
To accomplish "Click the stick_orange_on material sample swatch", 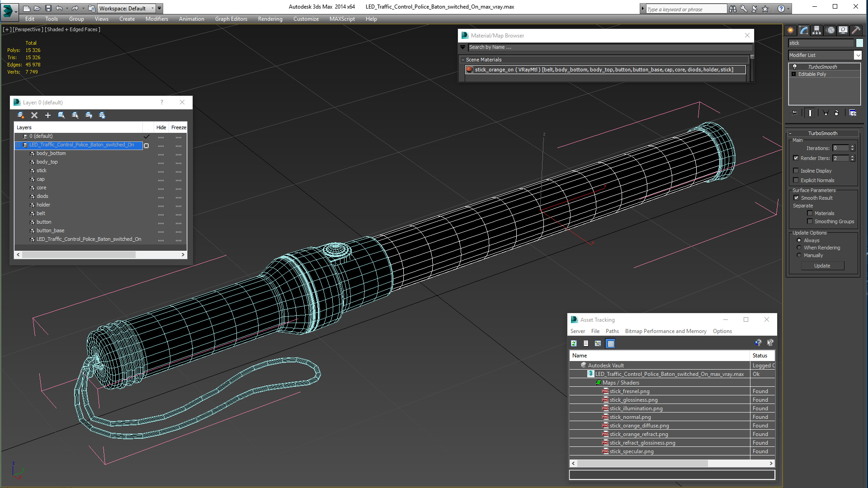I will (x=470, y=70).
